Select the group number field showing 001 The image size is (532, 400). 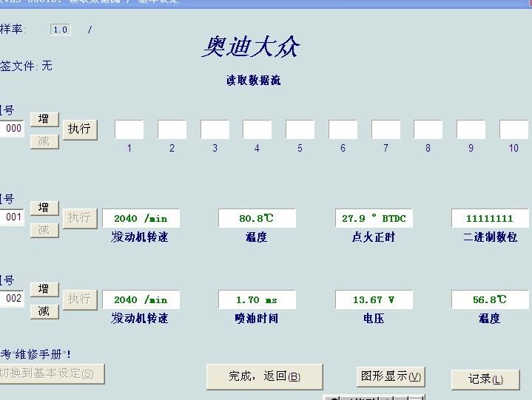[13, 217]
